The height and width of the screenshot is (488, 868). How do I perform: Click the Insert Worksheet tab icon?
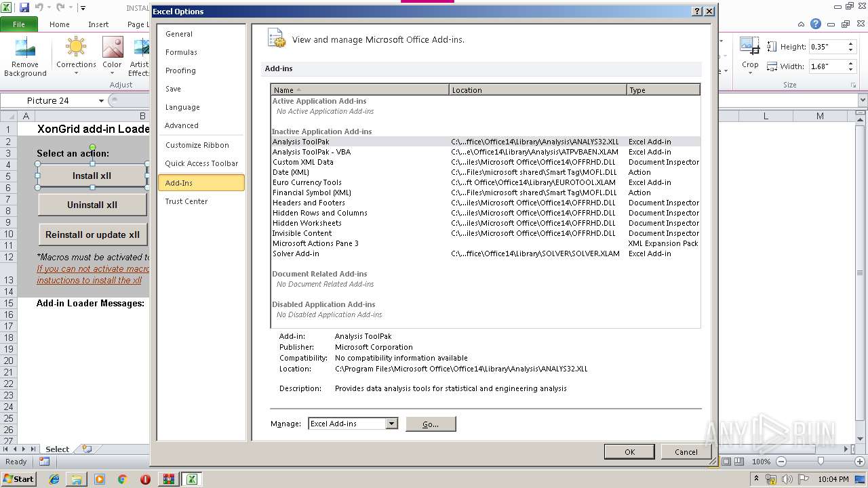pyautogui.click(x=87, y=449)
